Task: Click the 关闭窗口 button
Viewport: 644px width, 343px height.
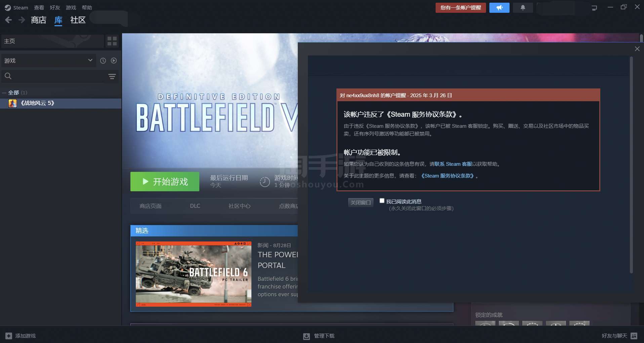Action: 360,202
